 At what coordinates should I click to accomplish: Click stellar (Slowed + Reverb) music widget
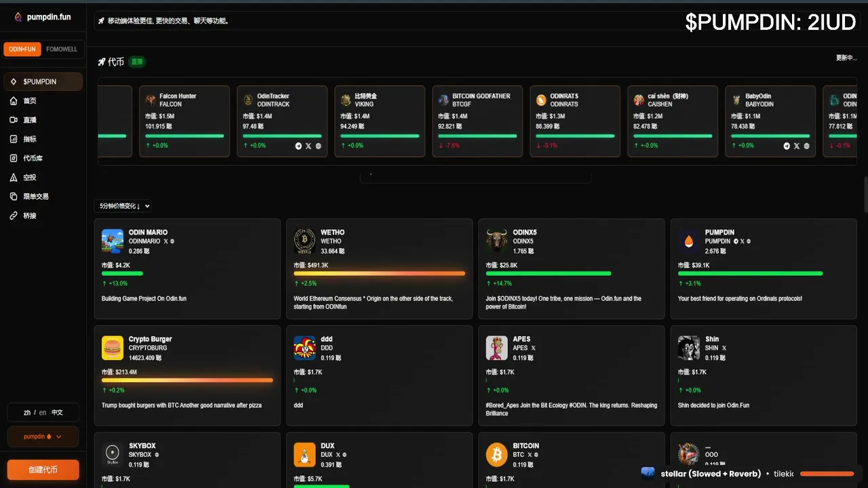point(749,474)
